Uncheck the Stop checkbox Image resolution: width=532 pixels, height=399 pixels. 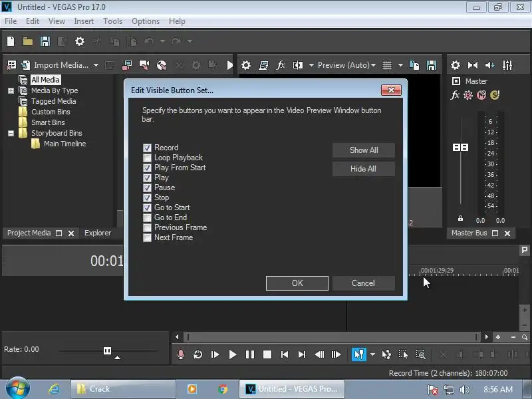[x=147, y=198]
